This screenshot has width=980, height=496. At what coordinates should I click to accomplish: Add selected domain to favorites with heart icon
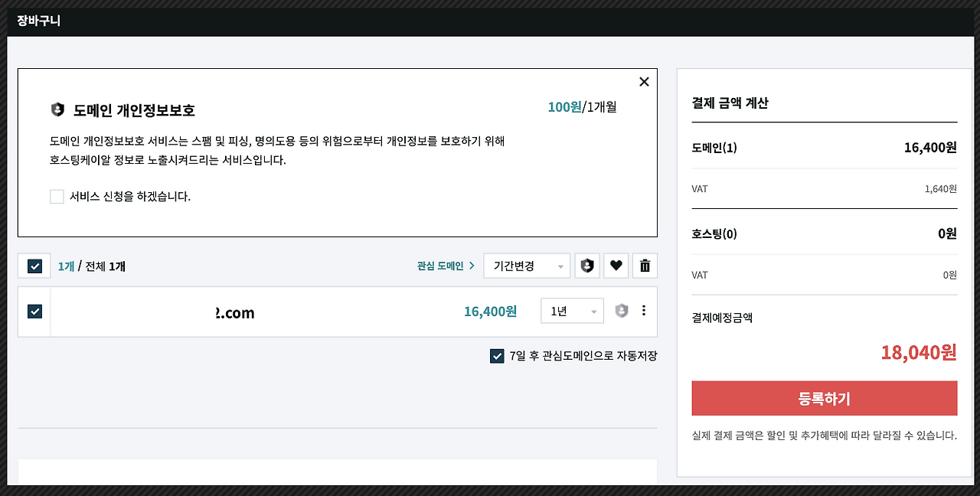(x=616, y=266)
